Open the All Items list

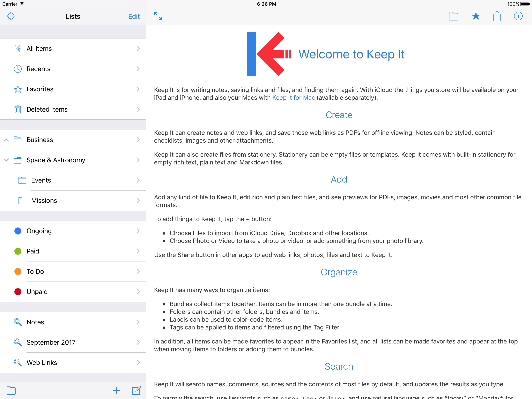click(73, 49)
